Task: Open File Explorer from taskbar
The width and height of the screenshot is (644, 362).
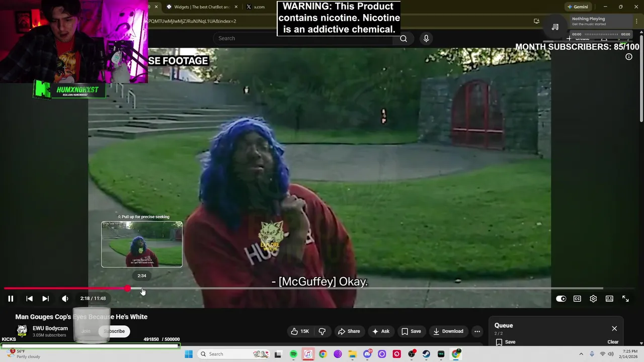Action: (x=352, y=354)
